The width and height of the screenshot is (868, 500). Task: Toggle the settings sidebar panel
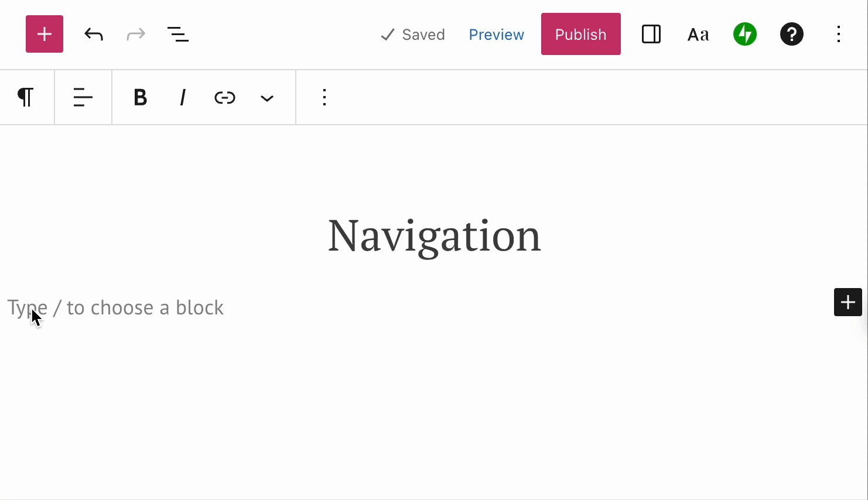point(651,34)
